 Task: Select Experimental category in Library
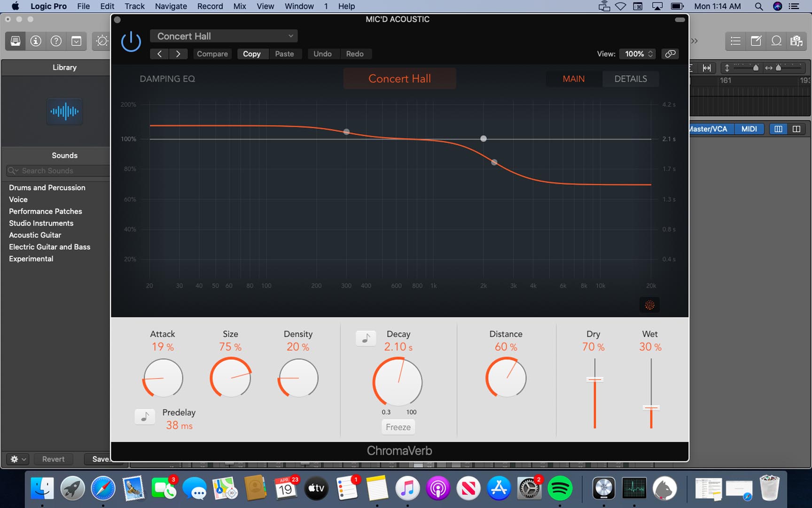[x=31, y=259]
